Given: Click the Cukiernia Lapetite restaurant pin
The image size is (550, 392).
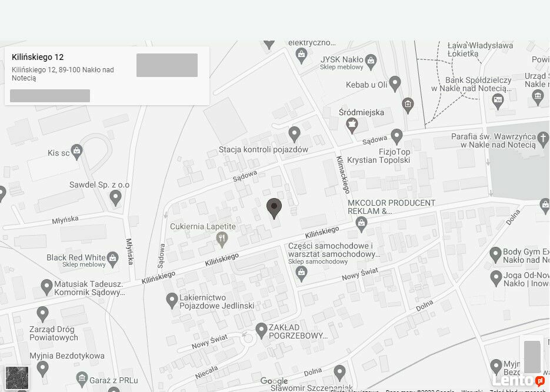Looking at the screenshot, I should (x=221, y=240).
